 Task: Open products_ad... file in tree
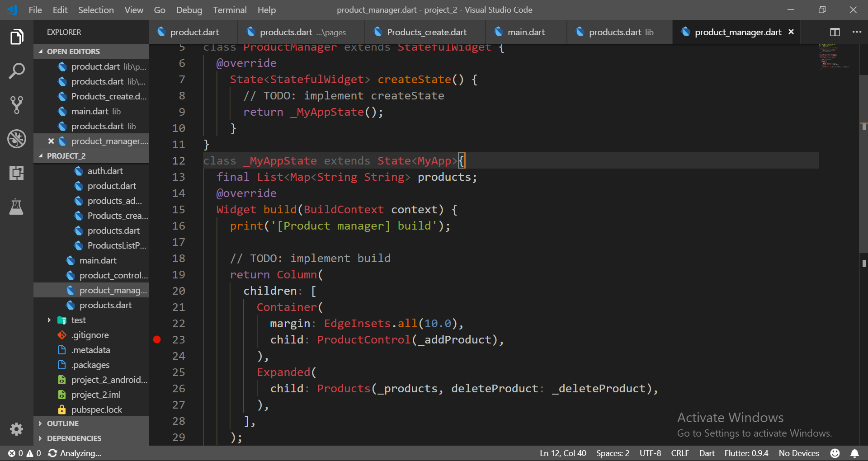coord(91,201)
